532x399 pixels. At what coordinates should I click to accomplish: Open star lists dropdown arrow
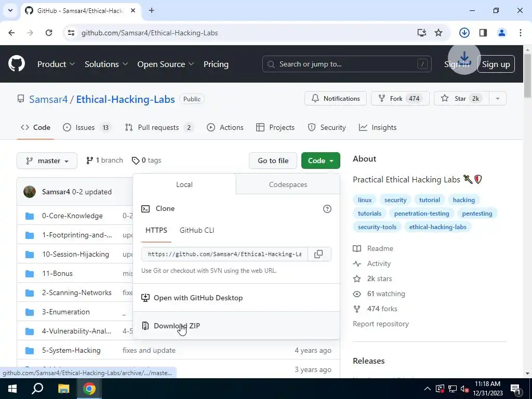[498, 98]
